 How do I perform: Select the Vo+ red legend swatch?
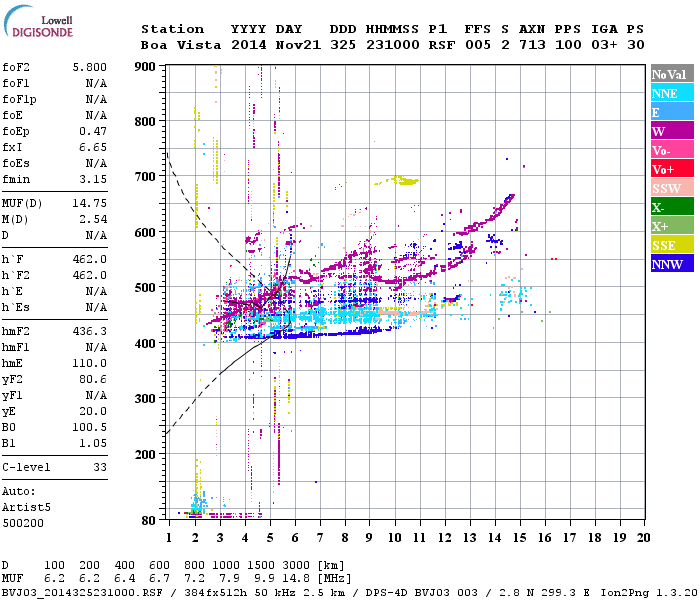coord(672,169)
